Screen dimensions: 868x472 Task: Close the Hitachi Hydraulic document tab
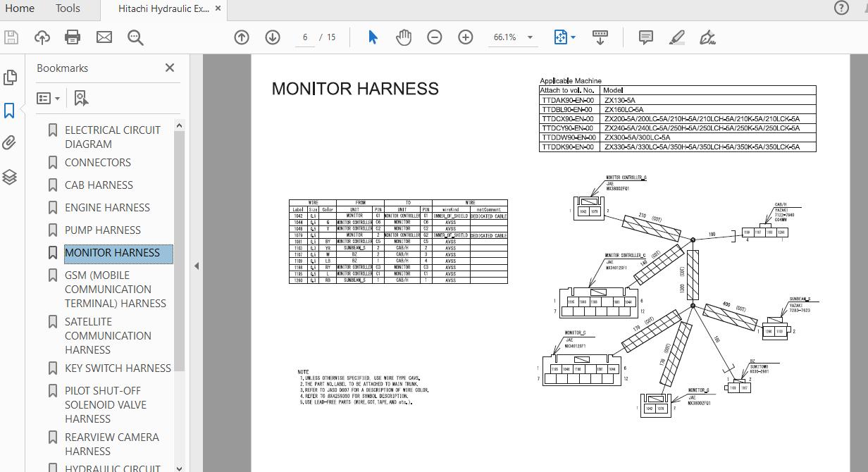click(x=218, y=8)
